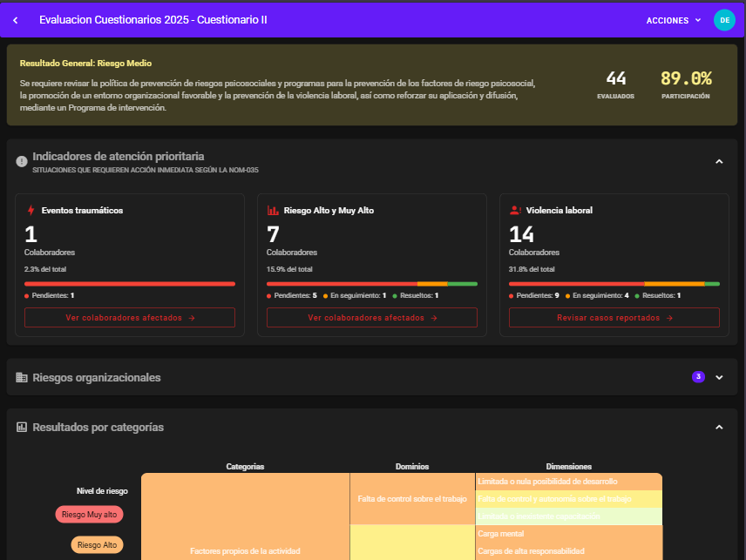This screenshot has height=560, width=746.
Task: Open the DE user avatar menu
Action: (724, 19)
